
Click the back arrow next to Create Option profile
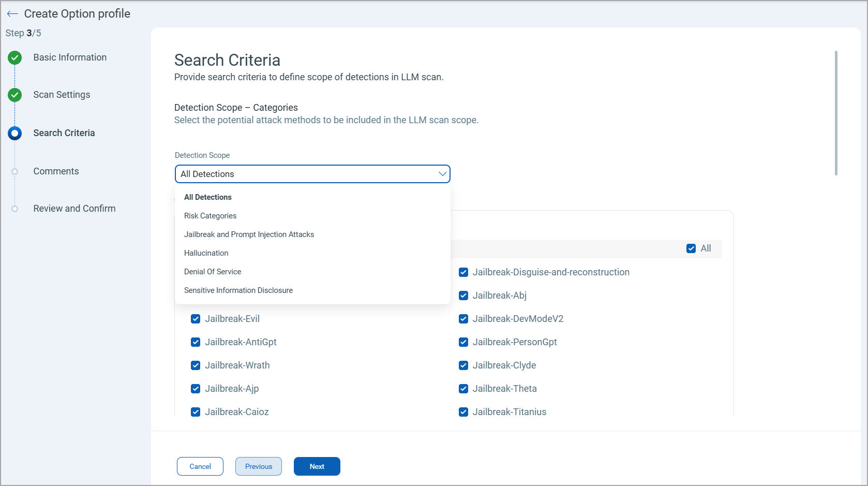[x=11, y=13]
